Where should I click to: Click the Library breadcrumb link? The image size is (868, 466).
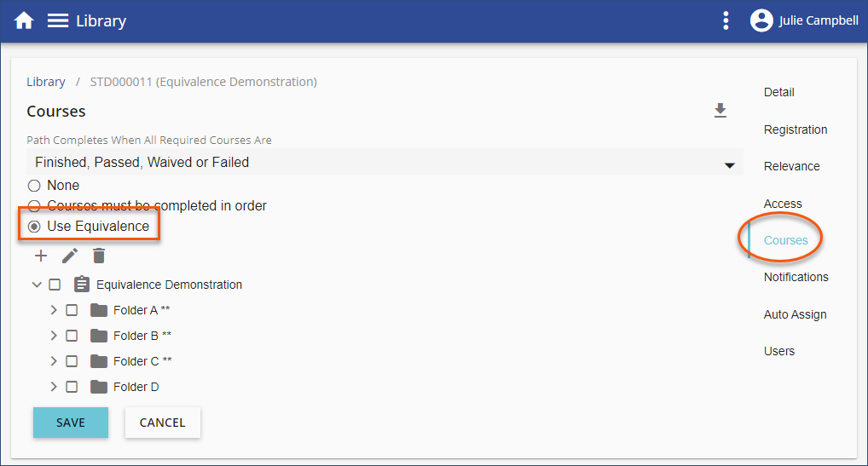(46, 82)
